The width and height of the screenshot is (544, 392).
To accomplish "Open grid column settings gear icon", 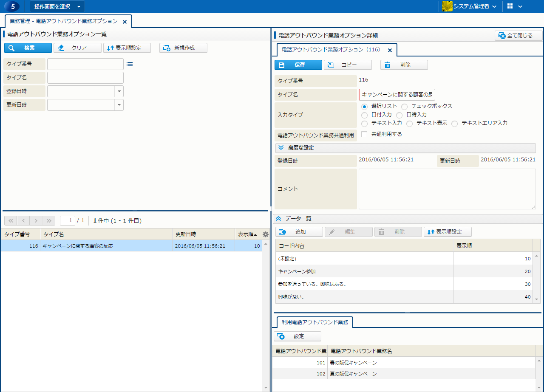I will click(x=266, y=234).
